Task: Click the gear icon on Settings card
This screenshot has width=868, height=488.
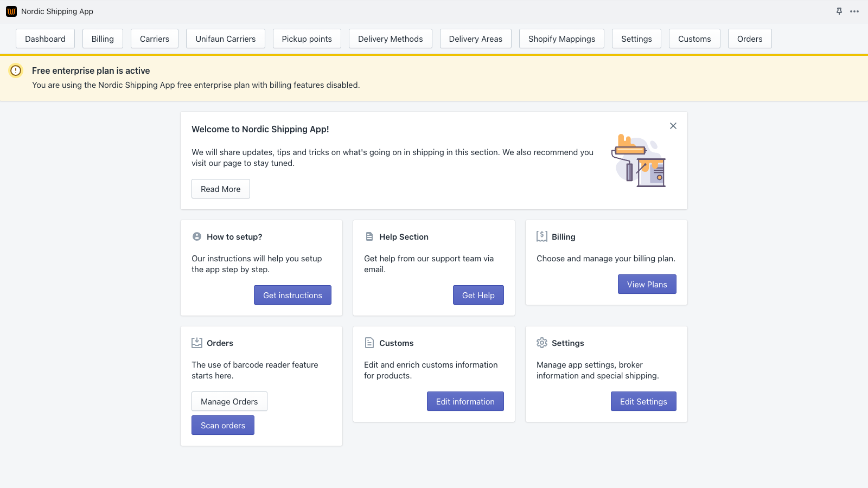Action: (541, 342)
